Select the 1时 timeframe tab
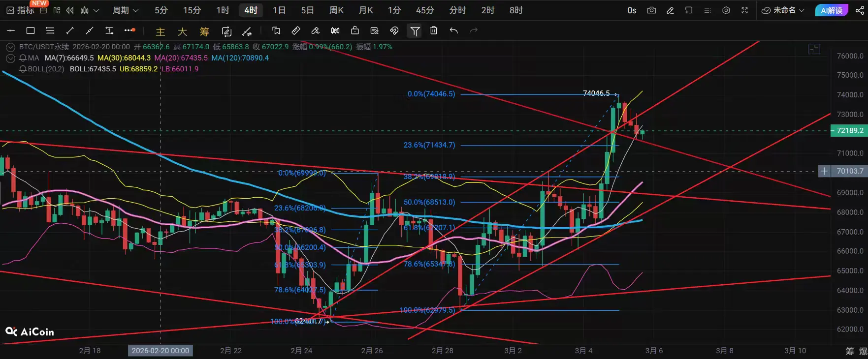The image size is (868, 359). (x=223, y=10)
